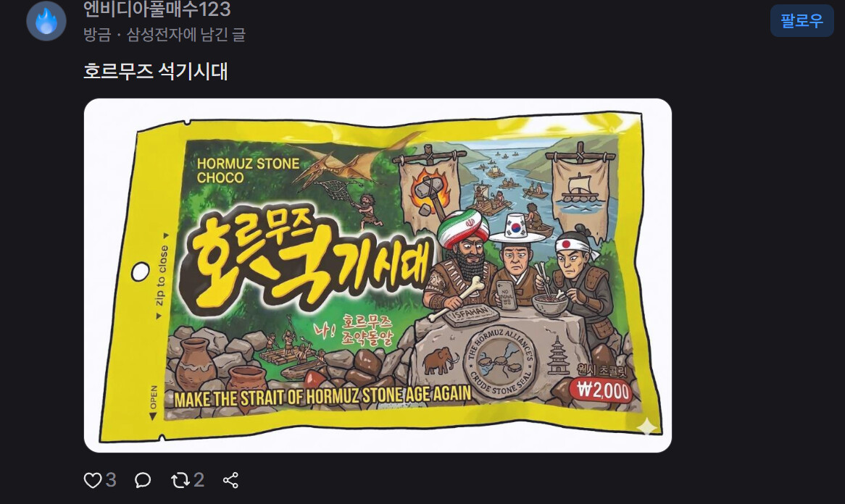Click the MAKE THE STRAIT OF HORMUZ slogan

(x=322, y=397)
